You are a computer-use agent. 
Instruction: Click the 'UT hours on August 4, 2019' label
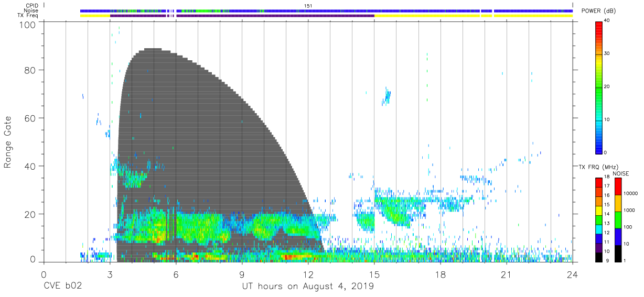308,287
